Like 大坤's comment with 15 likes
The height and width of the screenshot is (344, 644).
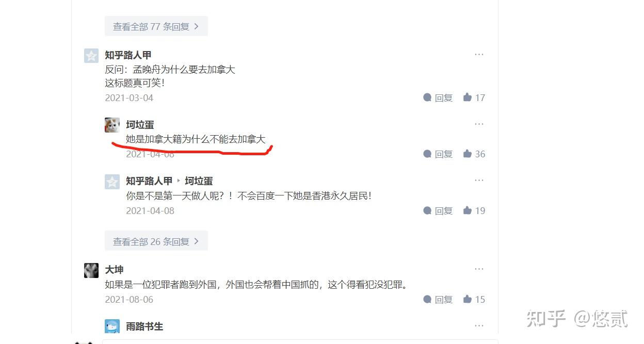(x=474, y=299)
